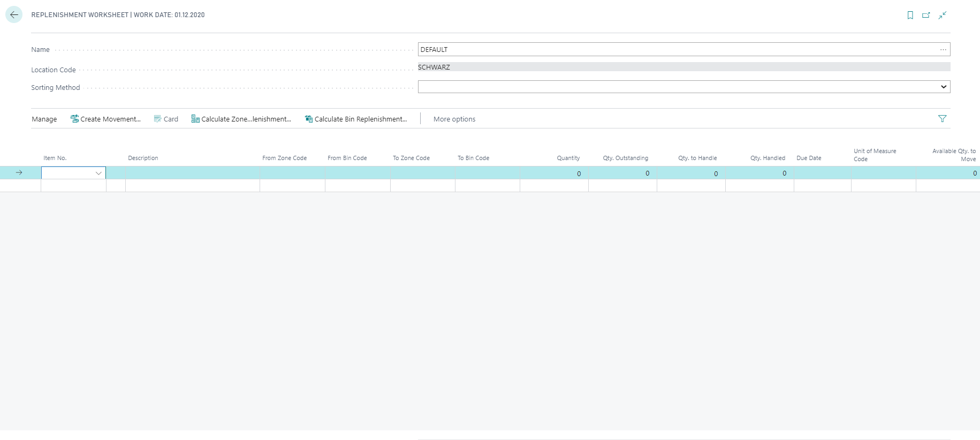Click the Description cell in first row
Screen dimensions: 980x440
coord(193,173)
